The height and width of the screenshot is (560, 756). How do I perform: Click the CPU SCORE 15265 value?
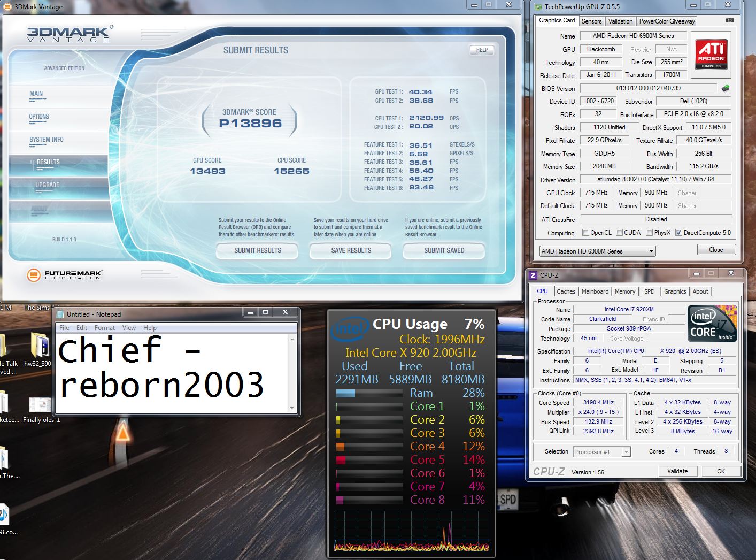click(291, 171)
